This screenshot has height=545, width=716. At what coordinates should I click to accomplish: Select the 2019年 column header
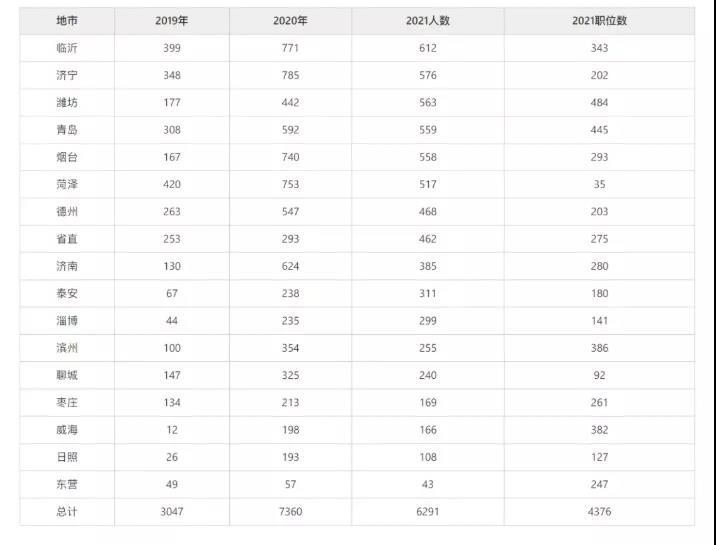click(172, 21)
